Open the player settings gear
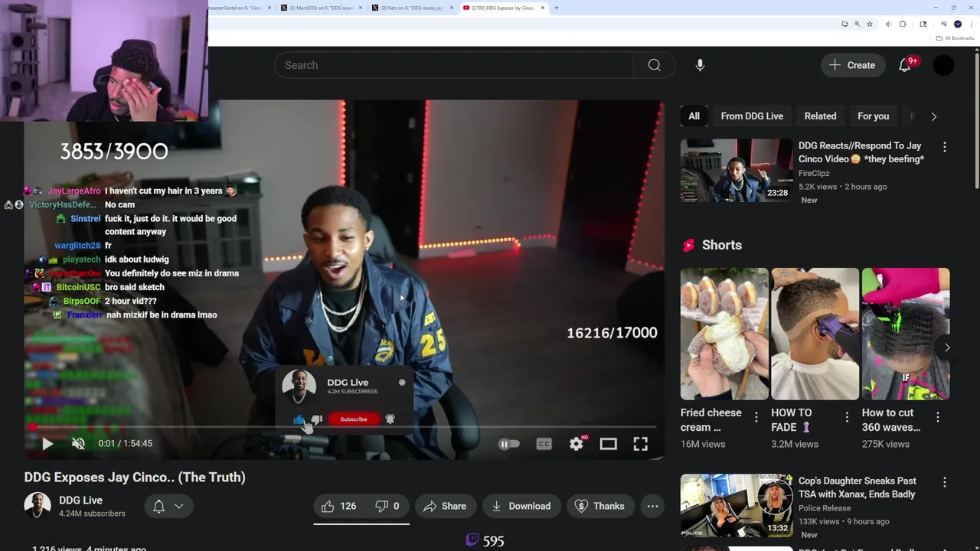 [576, 444]
